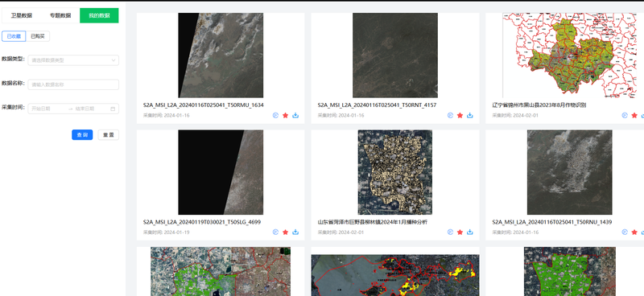Switch to the 专题数据 tab

click(60, 15)
